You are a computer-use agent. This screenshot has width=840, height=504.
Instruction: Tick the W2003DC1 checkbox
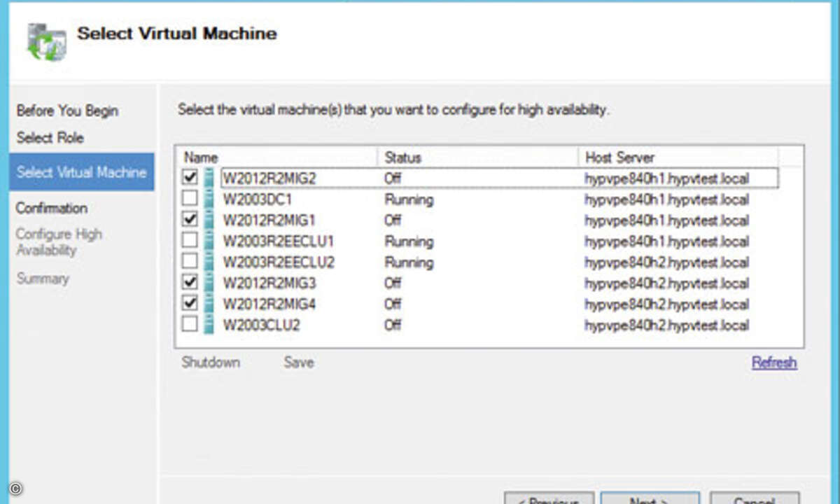[190, 199]
